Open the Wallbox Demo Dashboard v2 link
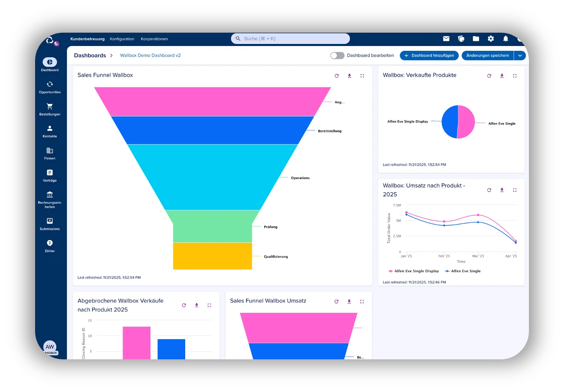The height and width of the screenshot is (392, 564). 150,56
